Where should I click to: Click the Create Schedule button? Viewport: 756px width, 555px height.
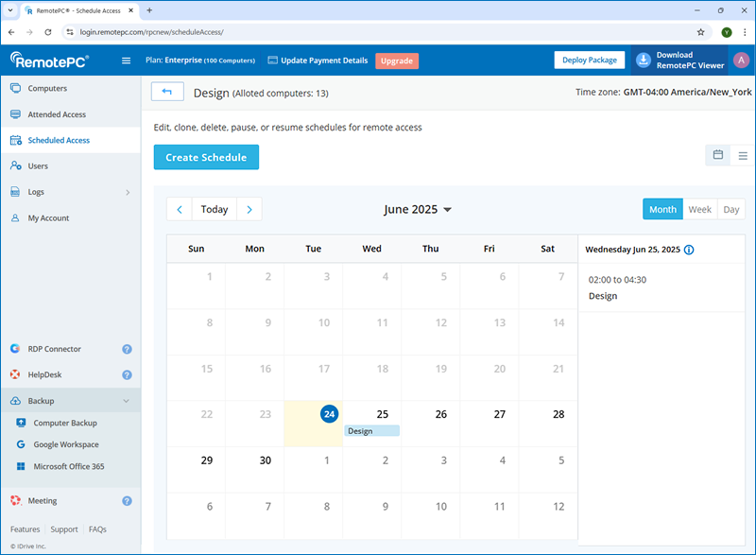tap(206, 157)
